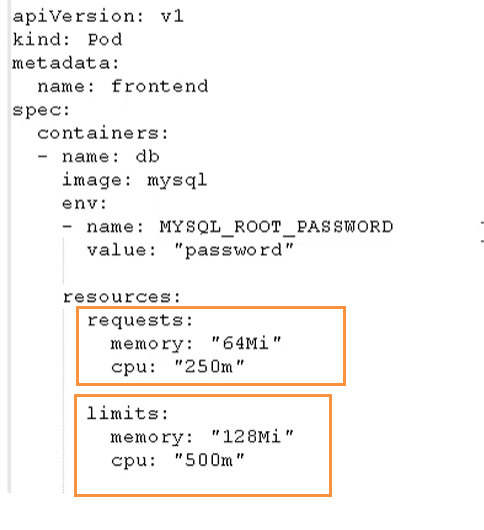Click the metadata: key
This screenshot has width=484, height=530.
click(x=66, y=63)
